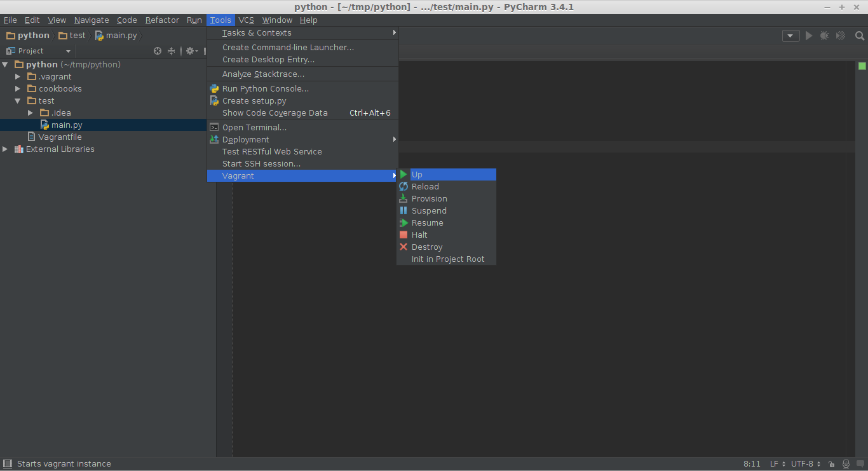Collapse the test folder arrow
Viewport: 868px width, 471px height.
point(18,100)
